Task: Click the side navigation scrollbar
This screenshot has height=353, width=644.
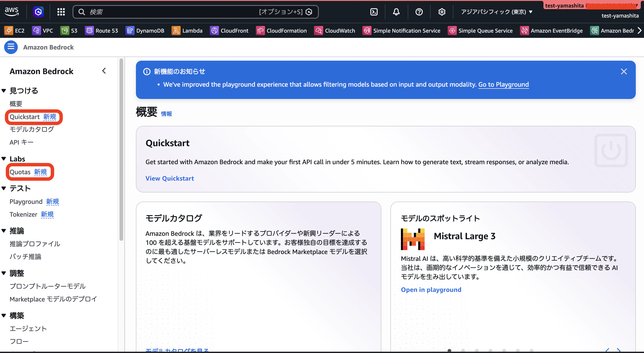Action: (121, 150)
